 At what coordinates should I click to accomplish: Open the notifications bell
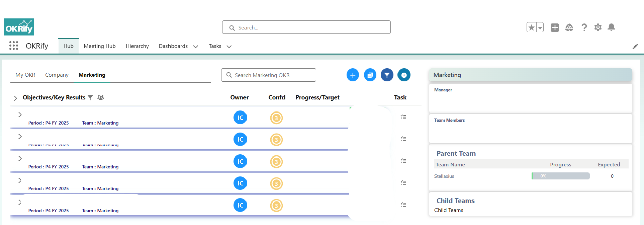[x=611, y=27]
